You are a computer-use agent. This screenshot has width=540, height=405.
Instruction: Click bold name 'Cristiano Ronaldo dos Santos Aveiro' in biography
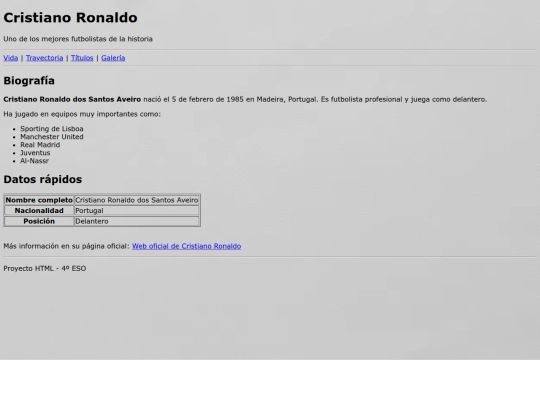(x=72, y=100)
